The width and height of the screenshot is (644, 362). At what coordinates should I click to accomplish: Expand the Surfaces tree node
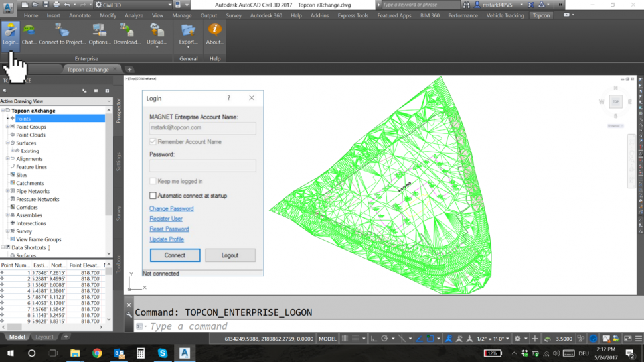coord(8,143)
